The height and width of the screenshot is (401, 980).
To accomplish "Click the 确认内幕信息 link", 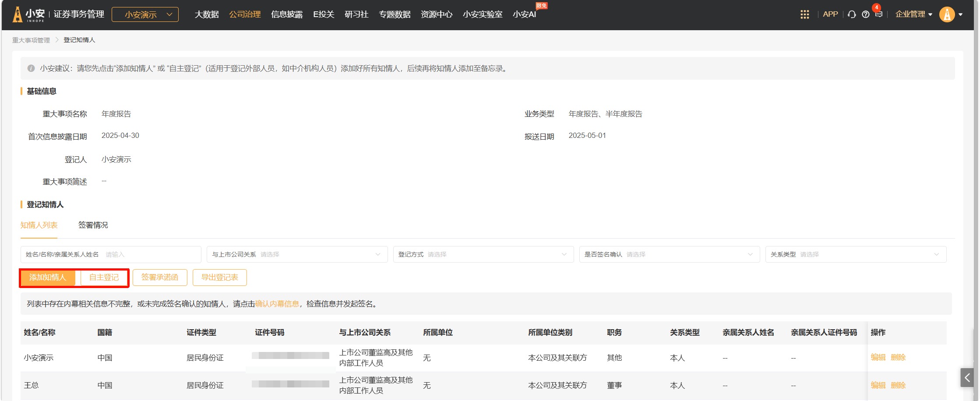I will [277, 304].
